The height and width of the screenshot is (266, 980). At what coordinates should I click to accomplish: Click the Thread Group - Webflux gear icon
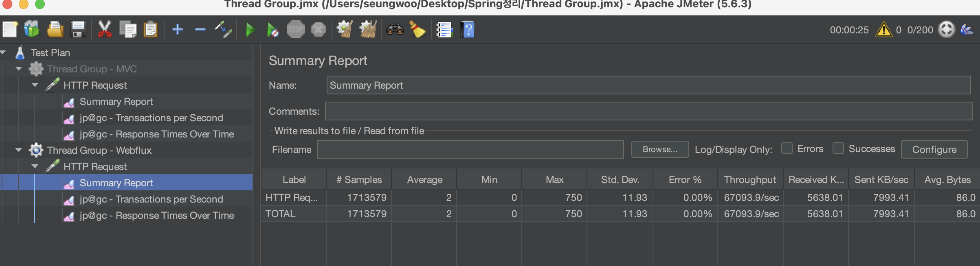[x=36, y=150]
